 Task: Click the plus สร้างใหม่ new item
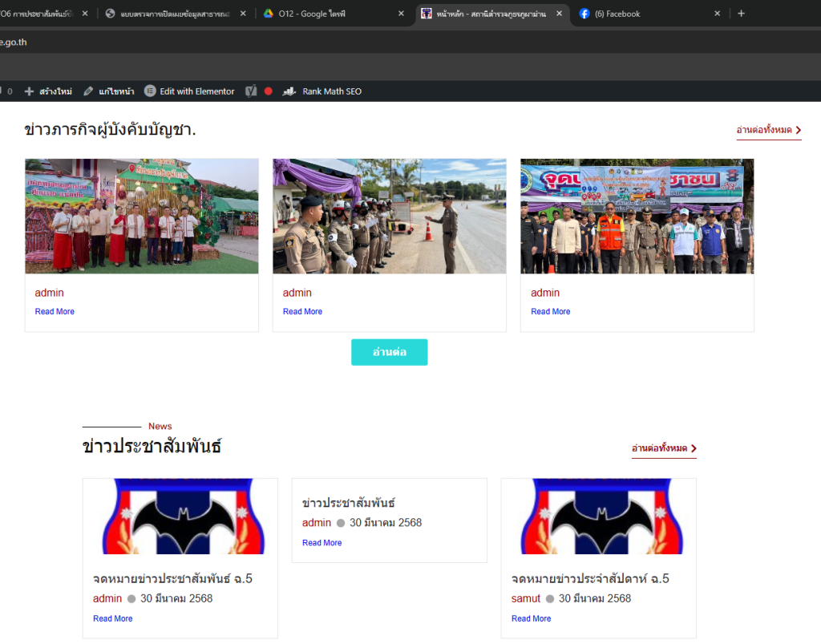pyautogui.click(x=48, y=91)
